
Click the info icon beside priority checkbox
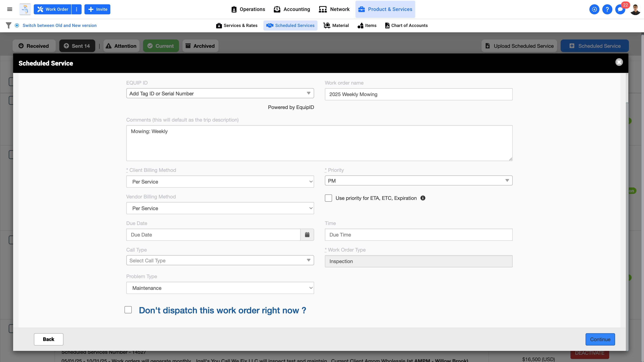pyautogui.click(x=423, y=198)
